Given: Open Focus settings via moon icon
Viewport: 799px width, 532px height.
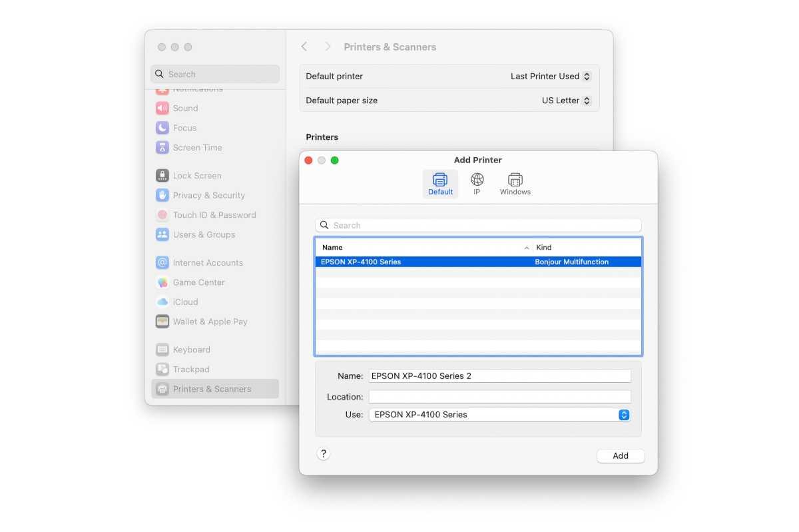Looking at the screenshot, I should (x=162, y=128).
